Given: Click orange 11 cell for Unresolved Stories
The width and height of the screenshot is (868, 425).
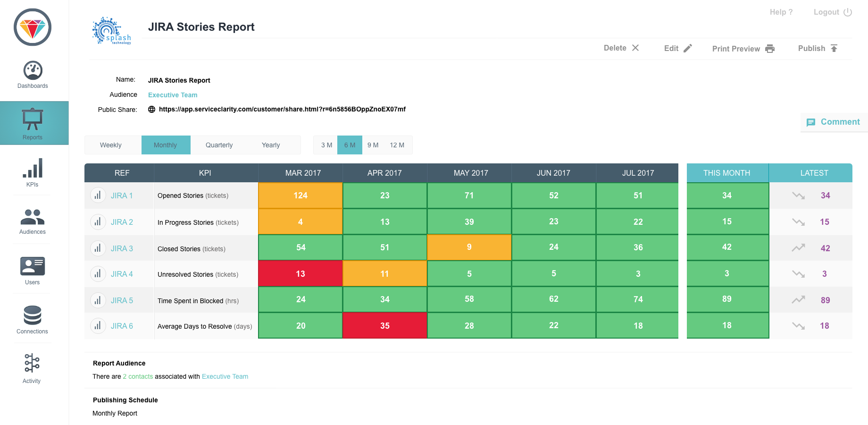Looking at the screenshot, I should point(385,273).
